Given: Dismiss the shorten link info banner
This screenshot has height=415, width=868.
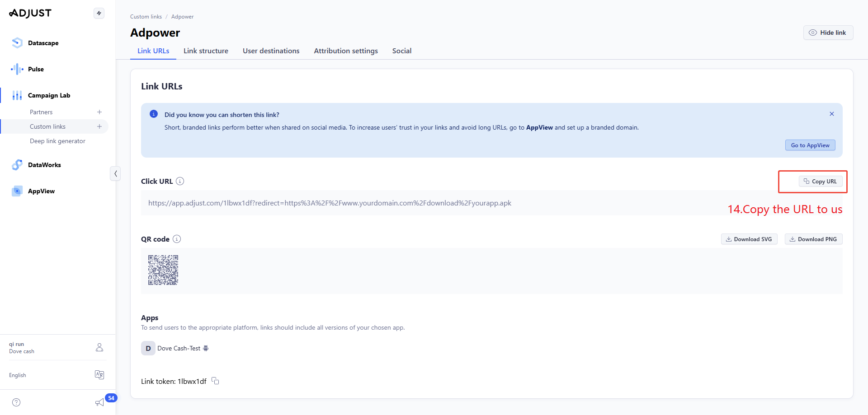Looking at the screenshot, I should coord(831,114).
